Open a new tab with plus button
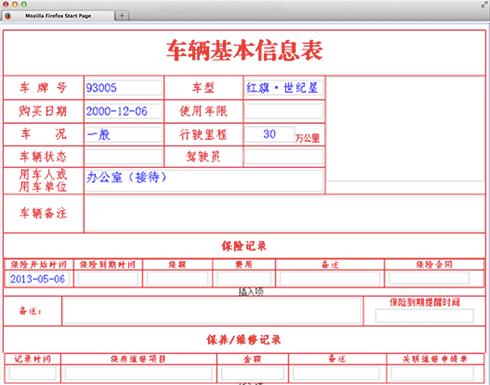This screenshot has height=385, width=490. pyautogui.click(x=122, y=15)
